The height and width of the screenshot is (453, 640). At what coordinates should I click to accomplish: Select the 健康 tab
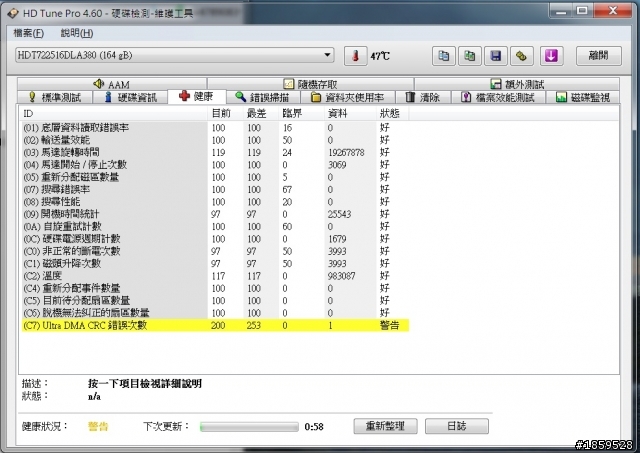point(197,96)
